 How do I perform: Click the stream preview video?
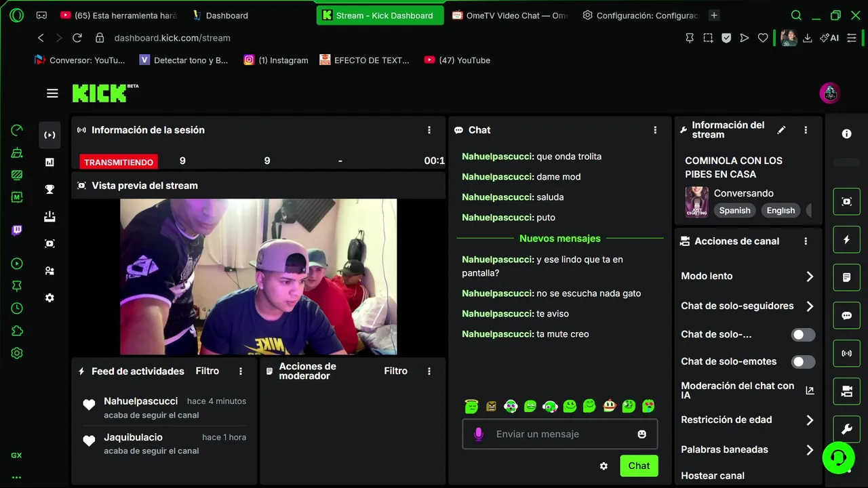click(x=258, y=277)
